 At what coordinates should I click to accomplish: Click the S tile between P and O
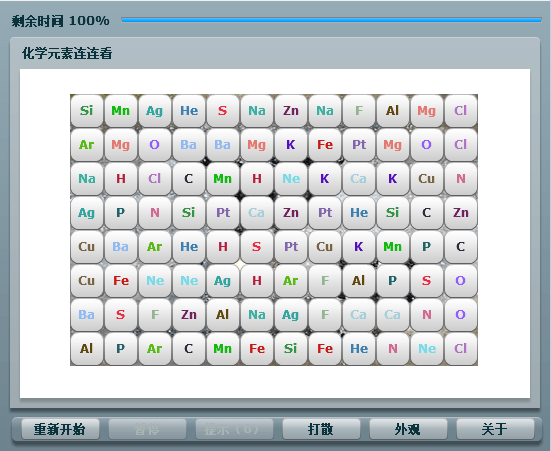pos(427,281)
